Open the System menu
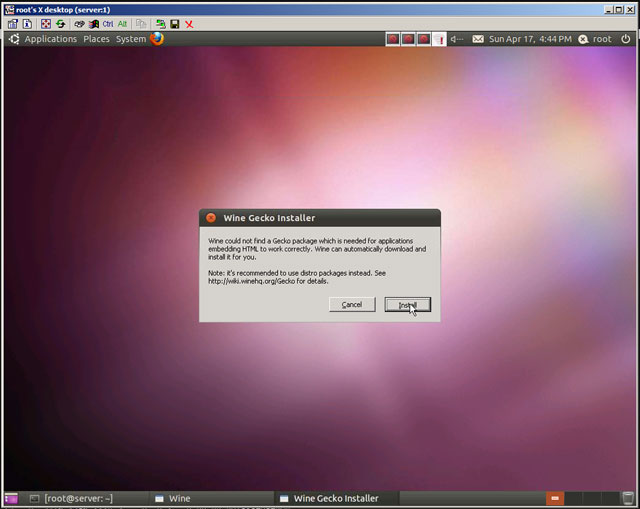Screen dimensions: 640x509 coord(131,39)
